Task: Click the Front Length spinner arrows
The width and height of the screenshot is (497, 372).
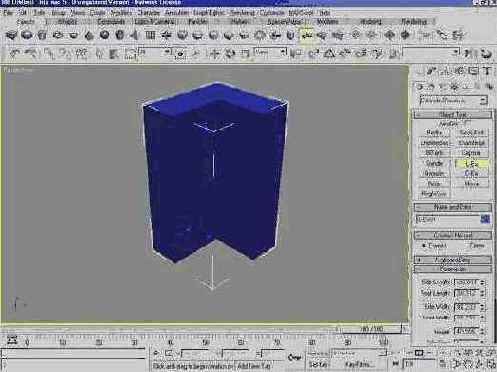Action: point(483,294)
